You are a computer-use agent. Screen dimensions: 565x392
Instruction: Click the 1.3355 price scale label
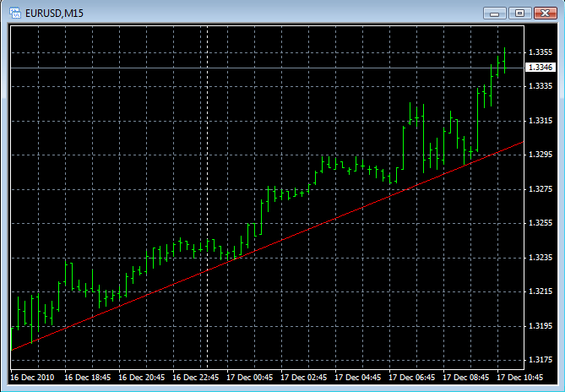coord(541,52)
